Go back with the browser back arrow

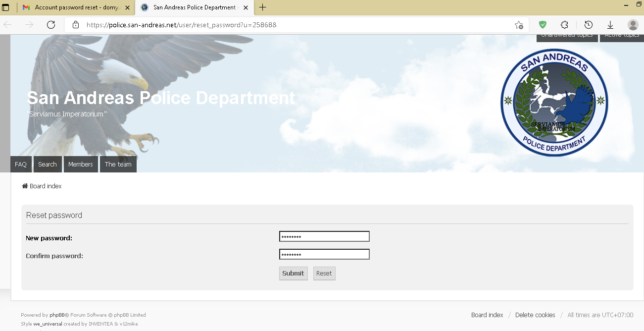pyautogui.click(x=7, y=25)
